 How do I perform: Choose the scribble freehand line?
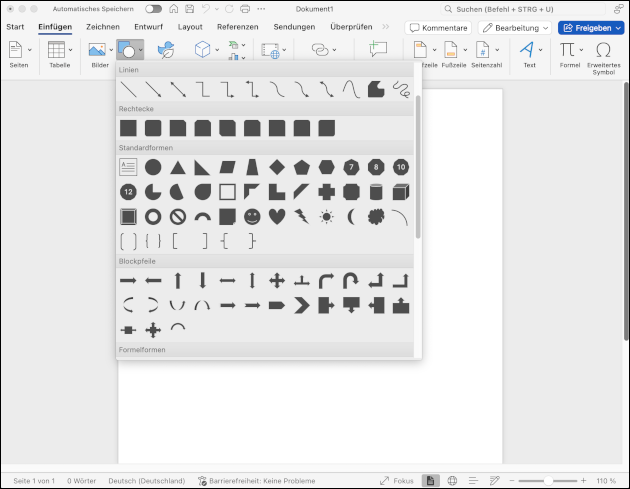pyautogui.click(x=401, y=89)
